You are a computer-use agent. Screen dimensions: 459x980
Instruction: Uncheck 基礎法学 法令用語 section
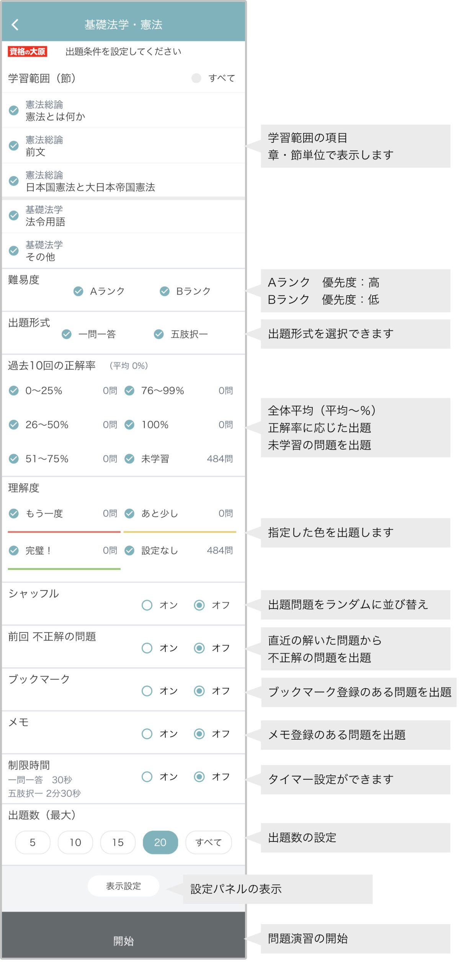pos(14,216)
